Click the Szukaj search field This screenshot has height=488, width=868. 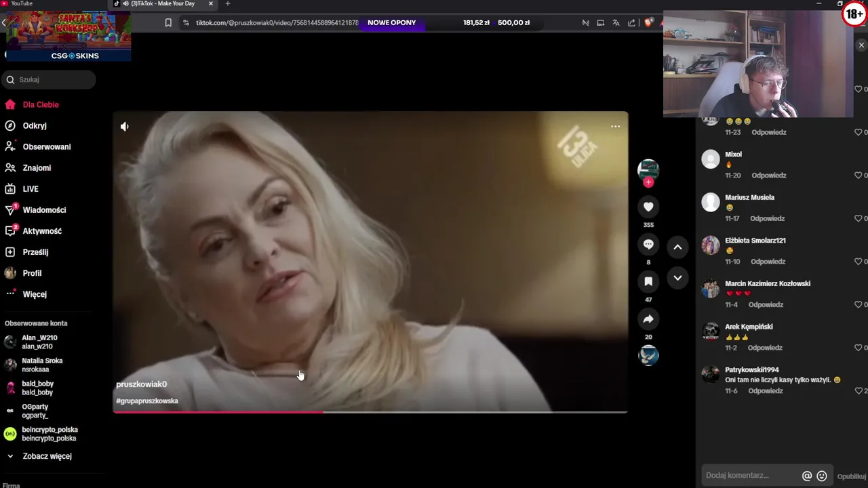(49, 80)
